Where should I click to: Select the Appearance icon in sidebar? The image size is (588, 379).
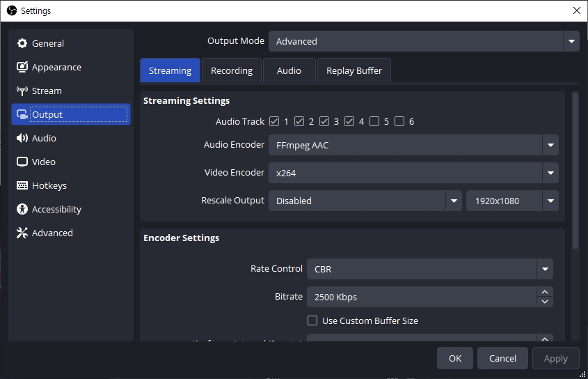click(x=22, y=68)
